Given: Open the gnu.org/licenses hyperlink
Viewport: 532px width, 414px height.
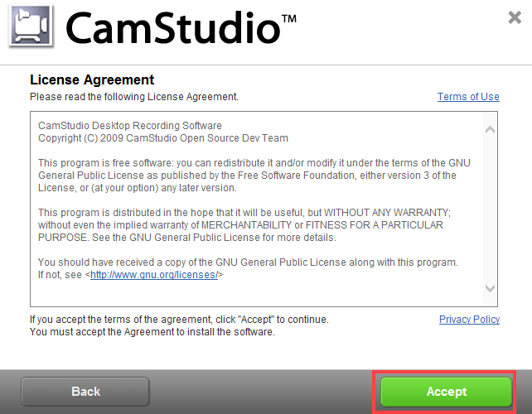Looking at the screenshot, I should click(x=154, y=275).
